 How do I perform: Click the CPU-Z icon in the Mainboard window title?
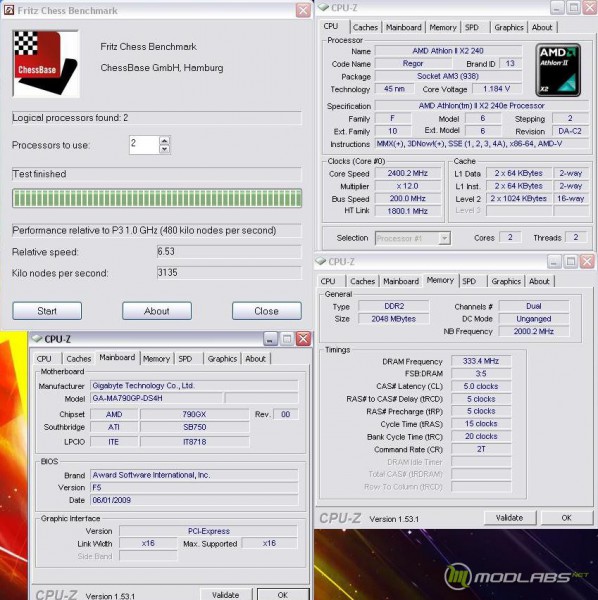37,338
